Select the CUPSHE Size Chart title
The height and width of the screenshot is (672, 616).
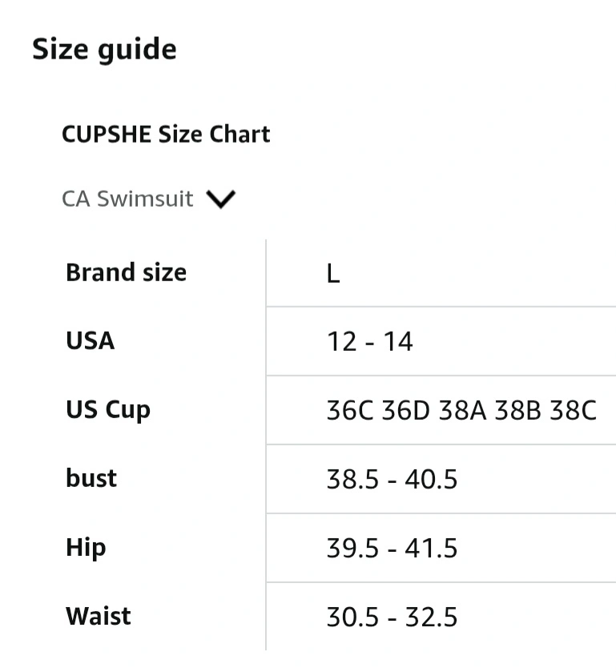point(166,134)
